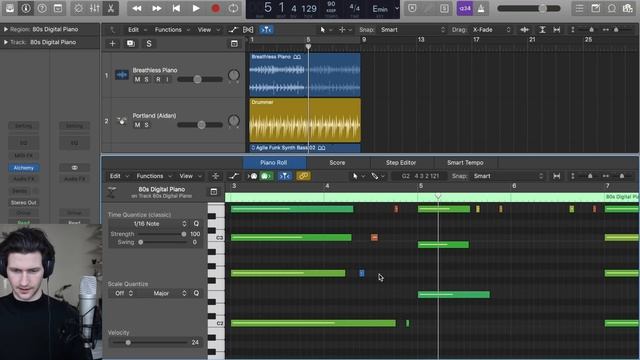Open the tracks area pointer tool menu
This screenshot has height=360, width=640.
[325, 29]
